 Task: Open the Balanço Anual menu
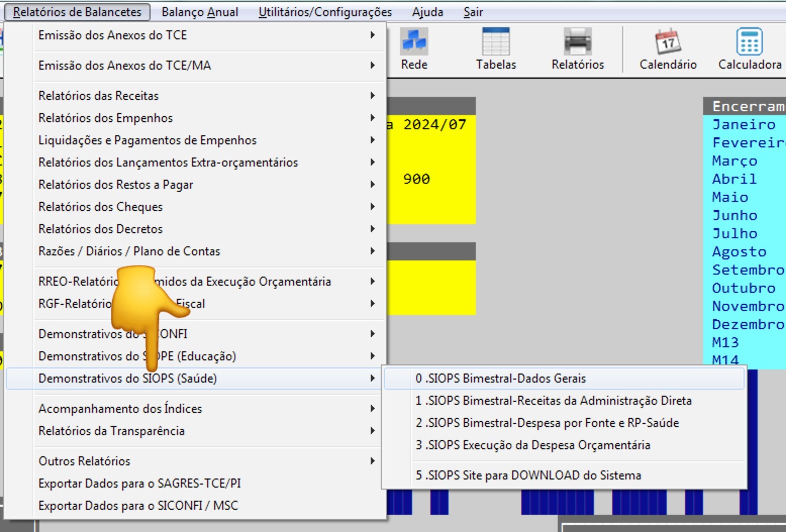(x=200, y=12)
